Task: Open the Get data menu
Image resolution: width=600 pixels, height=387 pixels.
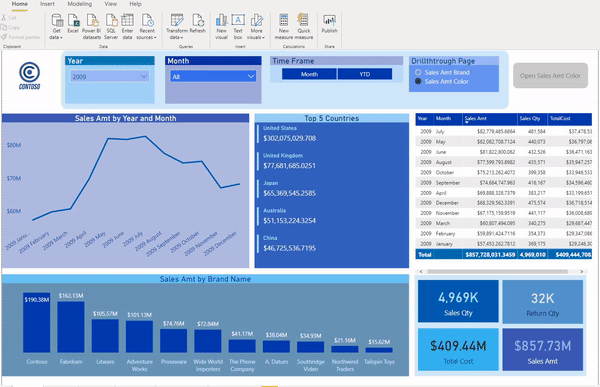Action: pos(57,27)
